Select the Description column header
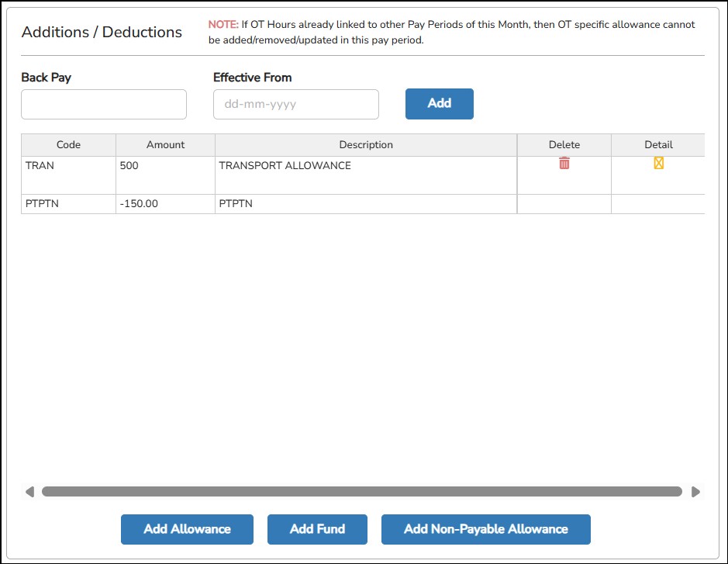Screen dimensions: 728x564 coord(366,144)
